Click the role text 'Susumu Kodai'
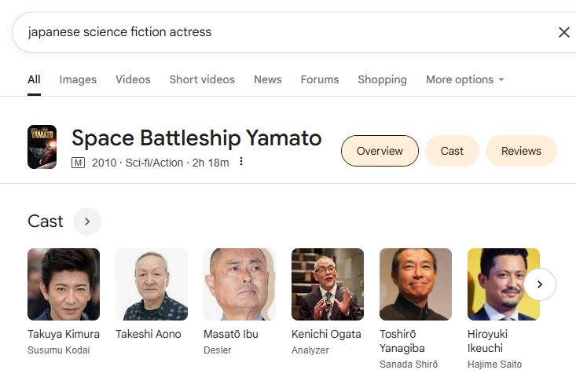This screenshot has width=576, height=392. point(59,350)
